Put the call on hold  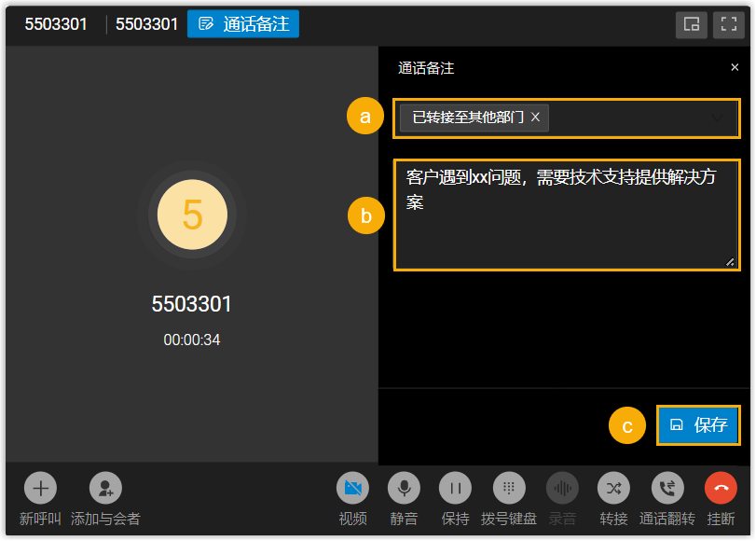coord(456,488)
